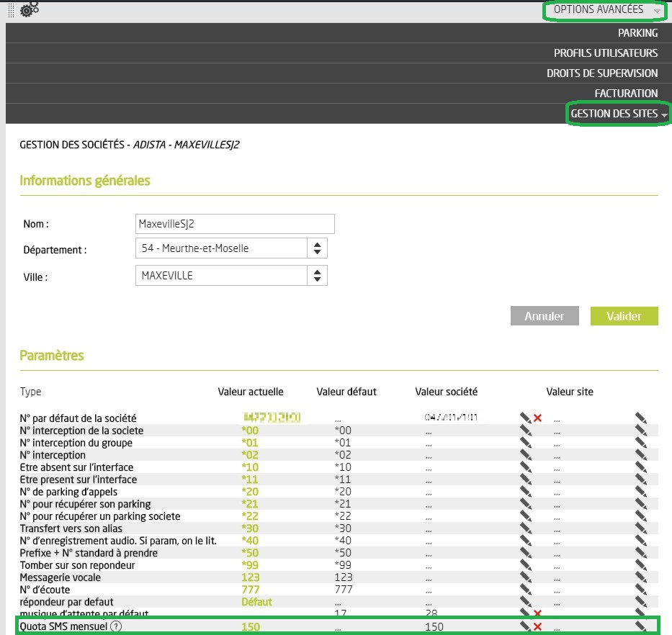Screen dimensions: 672x635
Task: Open the Facturation menu entry
Action: [x=626, y=94]
